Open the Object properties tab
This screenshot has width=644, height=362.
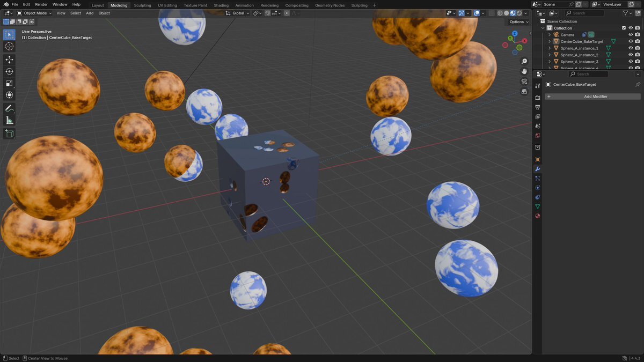pos(538,159)
